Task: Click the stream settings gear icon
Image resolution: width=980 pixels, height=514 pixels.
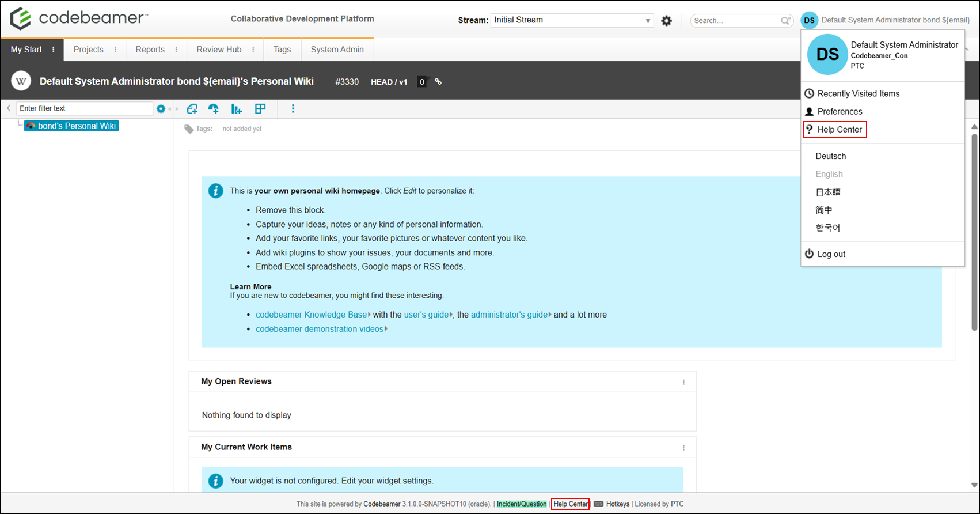Action: pos(667,21)
